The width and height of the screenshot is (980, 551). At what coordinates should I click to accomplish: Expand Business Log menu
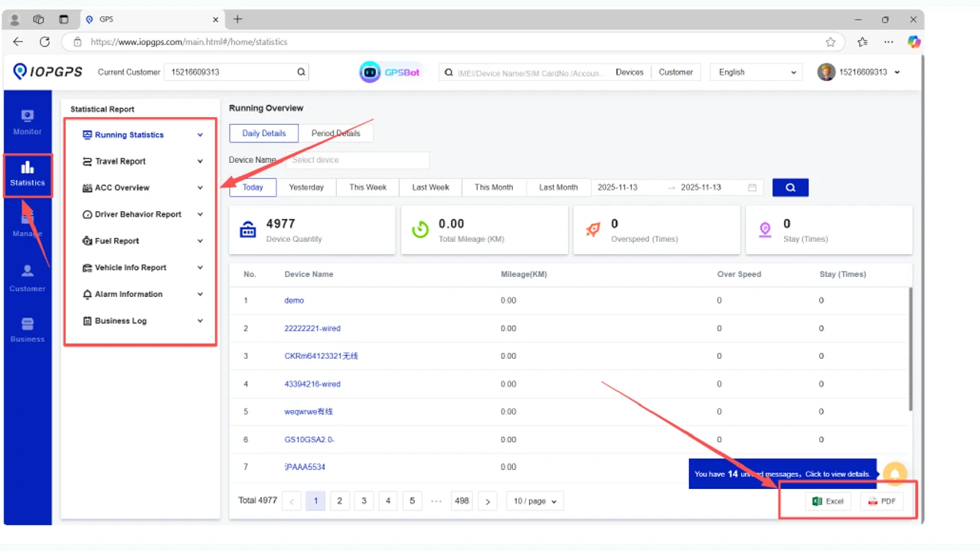(143, 321)
